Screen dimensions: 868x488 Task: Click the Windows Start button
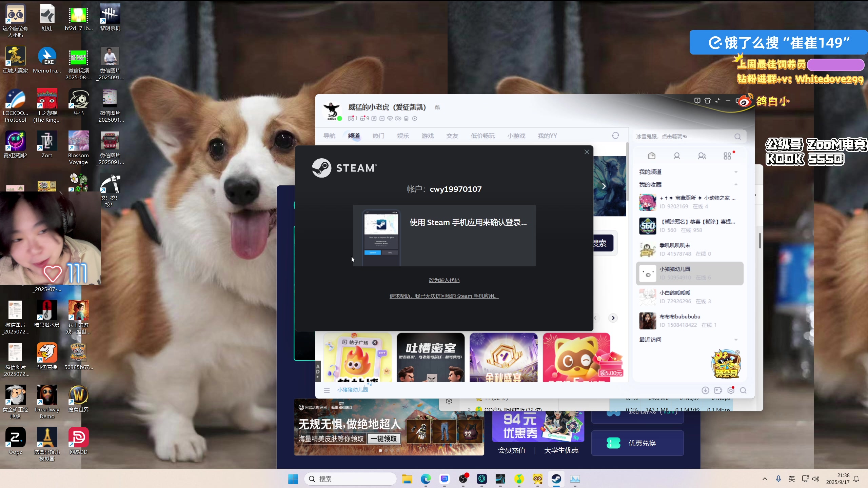(293, 479)
